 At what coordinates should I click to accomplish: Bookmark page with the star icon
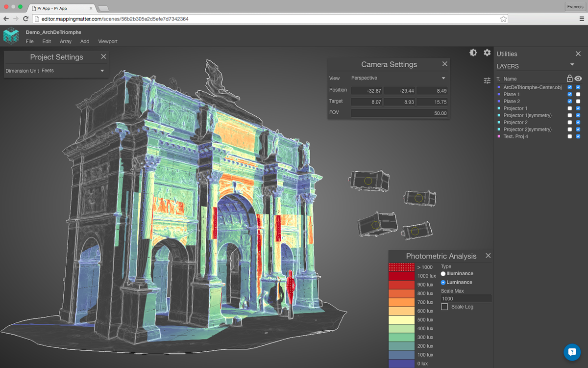(503, 19)
